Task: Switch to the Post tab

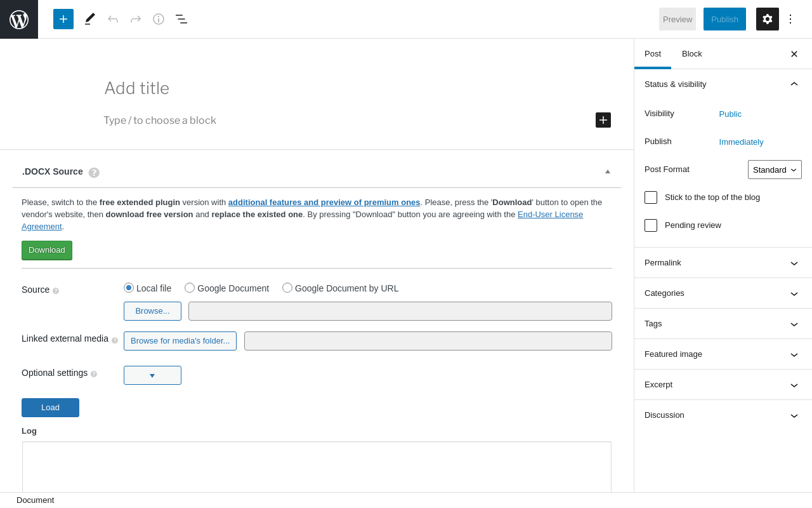Action: [653, 54]
